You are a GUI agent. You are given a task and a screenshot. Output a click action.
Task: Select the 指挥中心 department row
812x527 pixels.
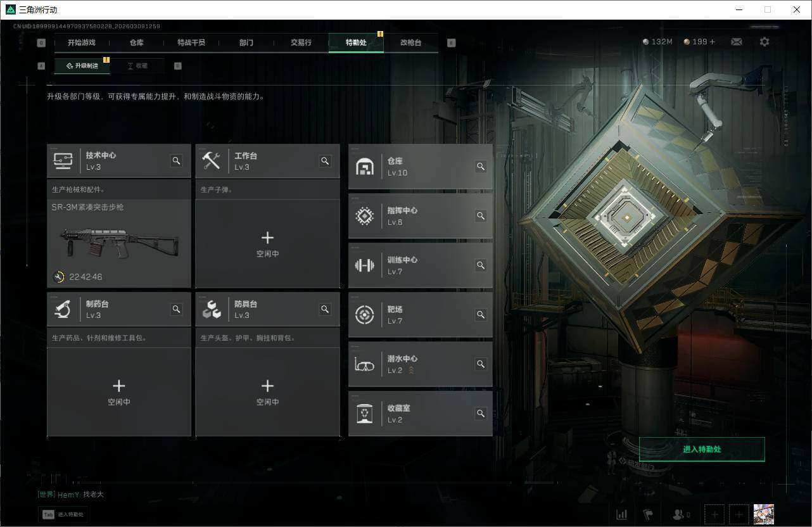[x=421, y=216]
